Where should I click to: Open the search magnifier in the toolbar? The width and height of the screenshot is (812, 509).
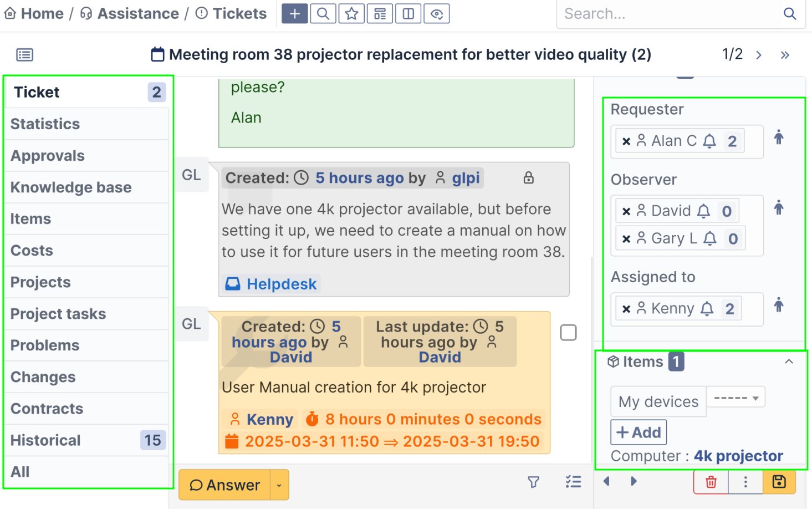(323, 13)
